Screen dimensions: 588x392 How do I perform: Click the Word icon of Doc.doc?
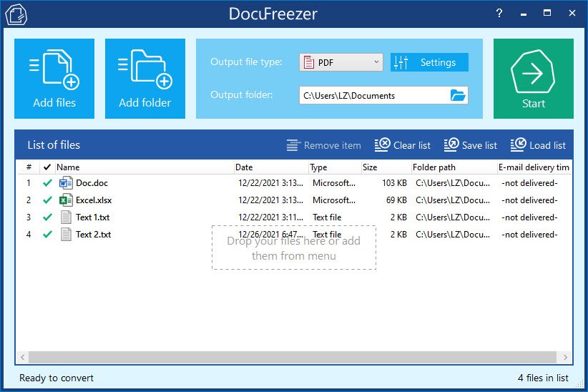pyautogui.click(x=66, y=183)
